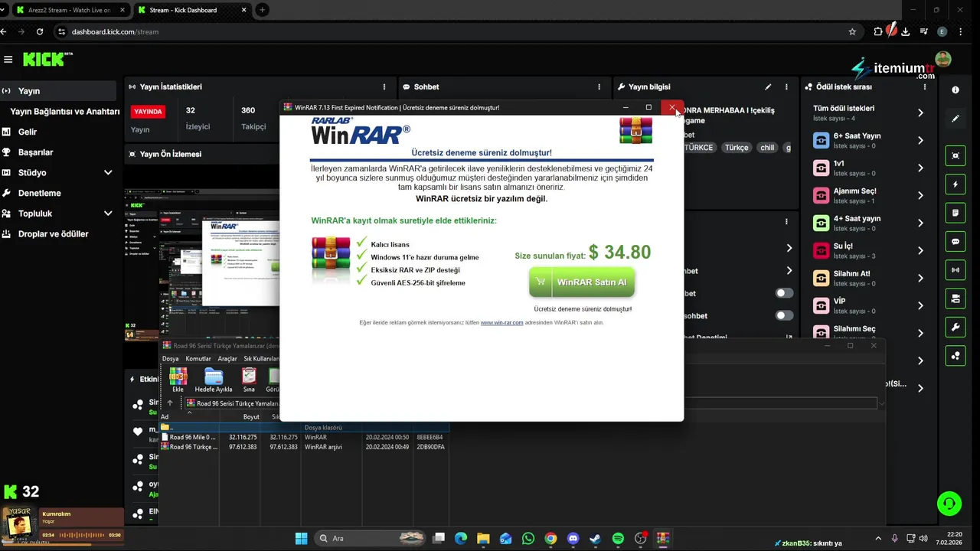The width and height of the screenshot is (980, 551).
Task: Go up one folder in WinRAR
Action: [171, 403]
